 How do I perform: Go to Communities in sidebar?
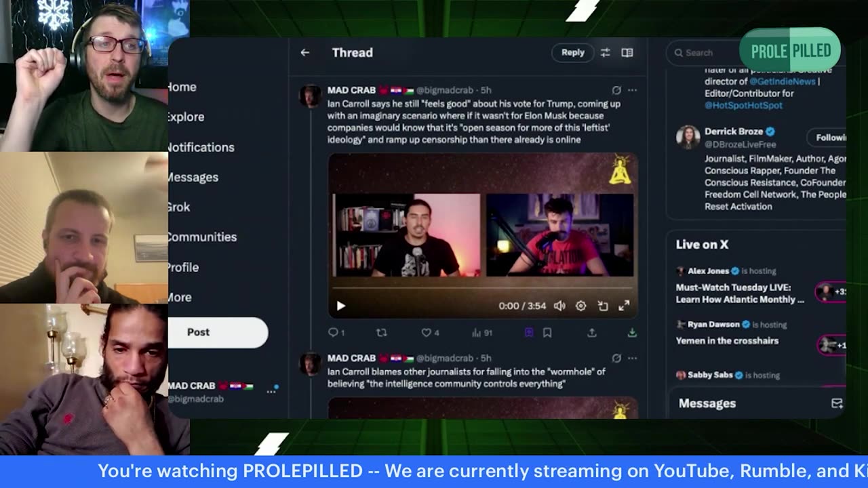(202, 237)
